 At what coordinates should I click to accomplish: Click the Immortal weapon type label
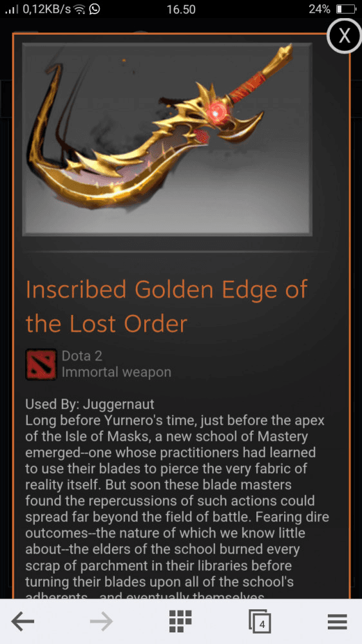[117, 372]
